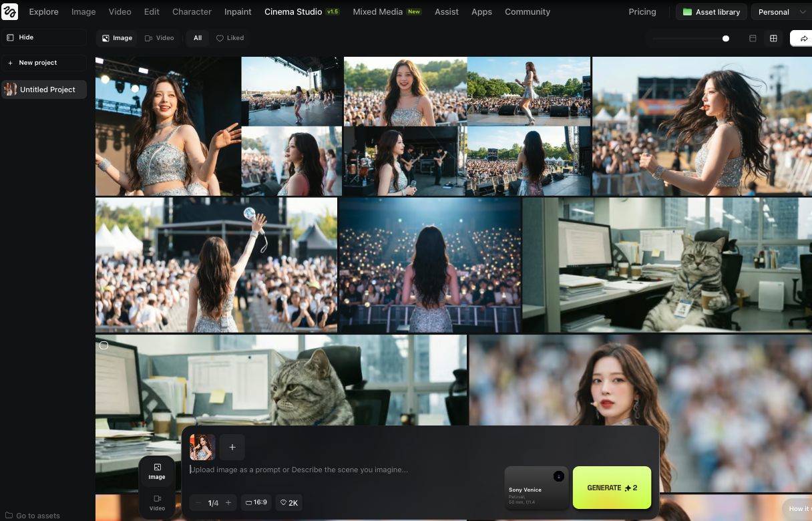Hide the project sidebar
The image size is (812, 521).
pyautogui.click(x=44, y=37)
